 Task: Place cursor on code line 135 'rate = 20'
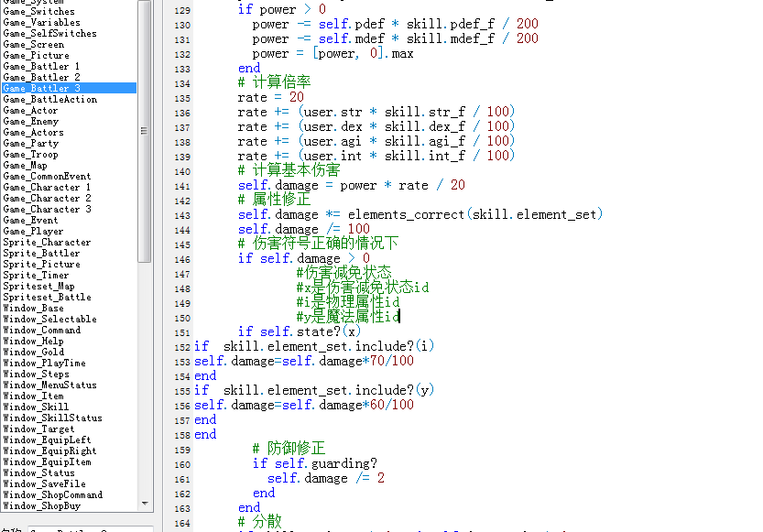271,97
